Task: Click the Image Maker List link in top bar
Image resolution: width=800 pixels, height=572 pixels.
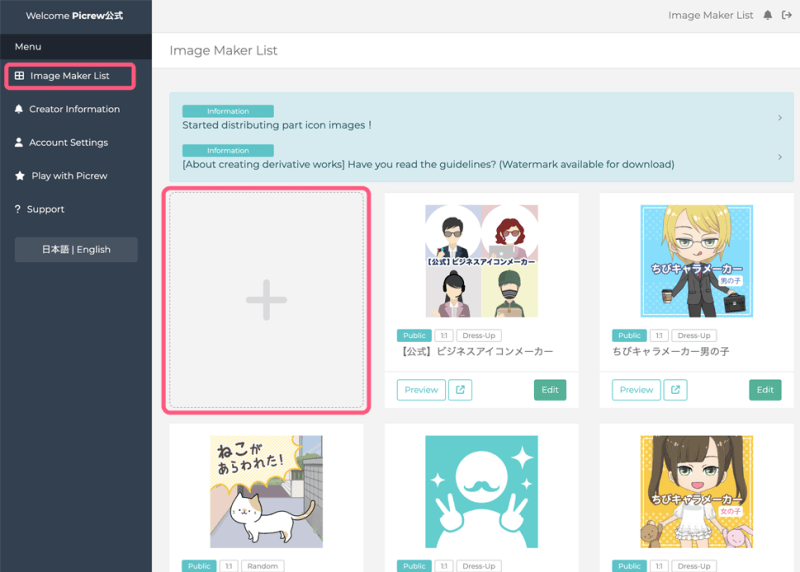Action: [711, 15]
